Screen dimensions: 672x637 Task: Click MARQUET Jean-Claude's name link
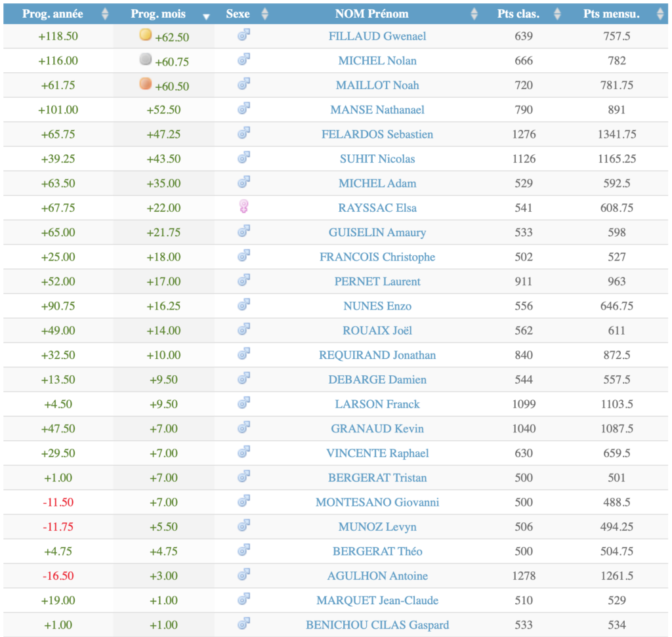click(x=377, y=600)
